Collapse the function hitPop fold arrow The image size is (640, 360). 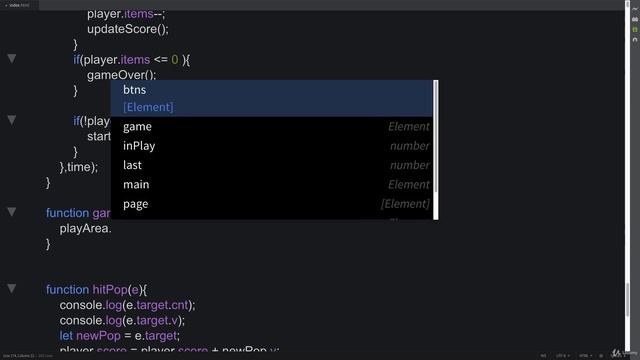12,289
